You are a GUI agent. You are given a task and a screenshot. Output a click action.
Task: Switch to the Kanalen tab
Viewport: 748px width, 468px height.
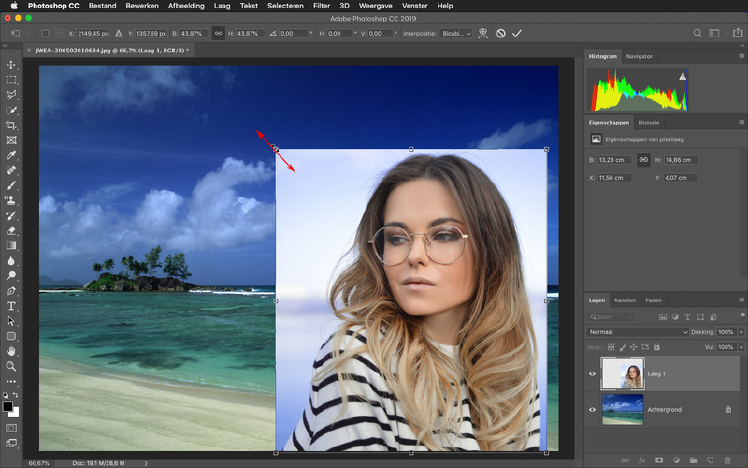(x=625, y=300)
